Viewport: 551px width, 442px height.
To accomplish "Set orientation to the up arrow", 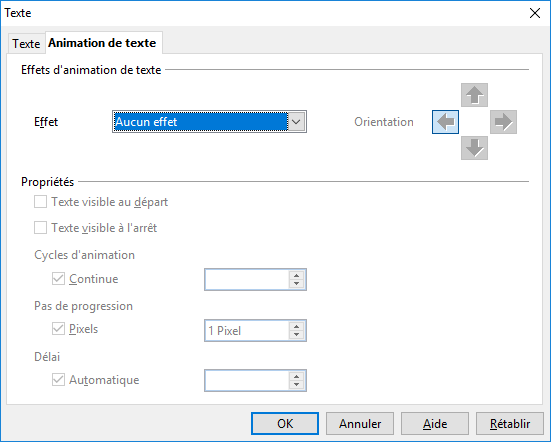I will [x=474, y=95].
